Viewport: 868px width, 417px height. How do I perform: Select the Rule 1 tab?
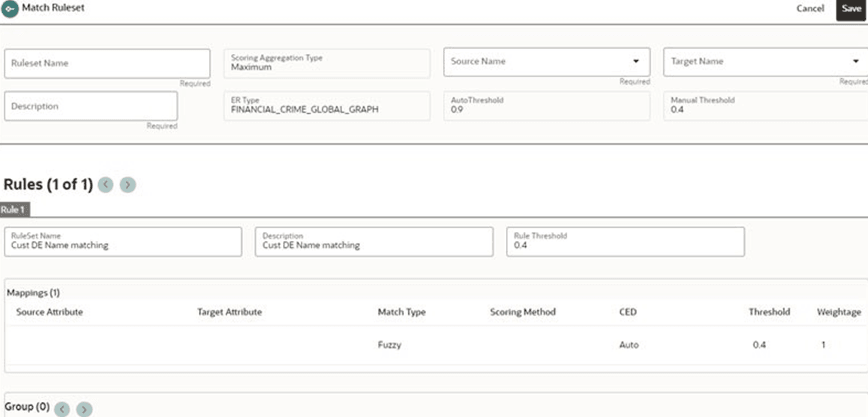click(x=15, y=210)
